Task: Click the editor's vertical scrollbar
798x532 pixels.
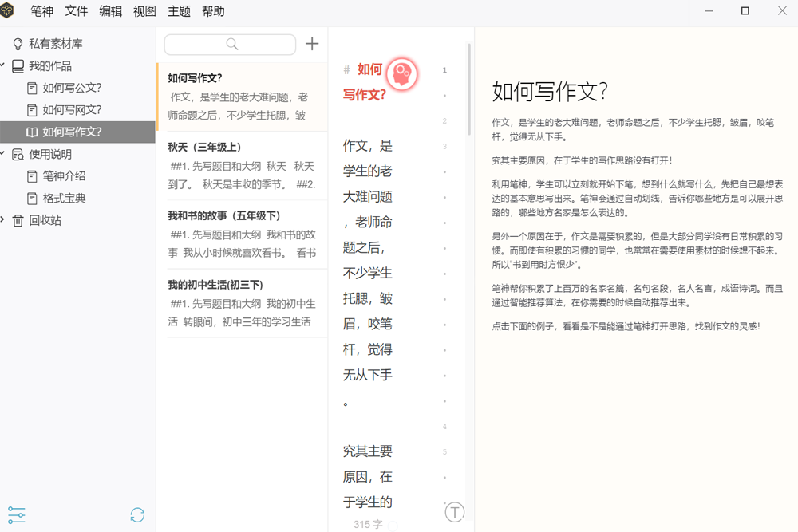Action: (469, 88)
